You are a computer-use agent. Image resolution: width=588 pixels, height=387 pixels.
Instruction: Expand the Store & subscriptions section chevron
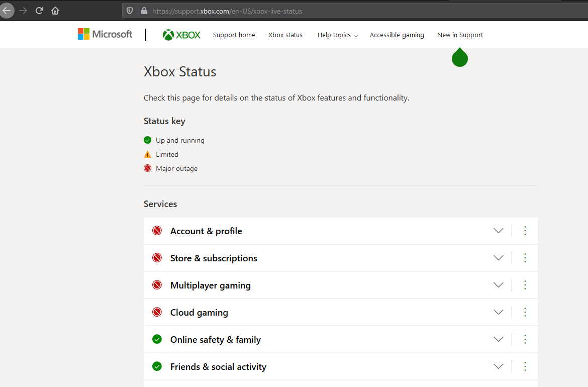click(x=499, y=258)
